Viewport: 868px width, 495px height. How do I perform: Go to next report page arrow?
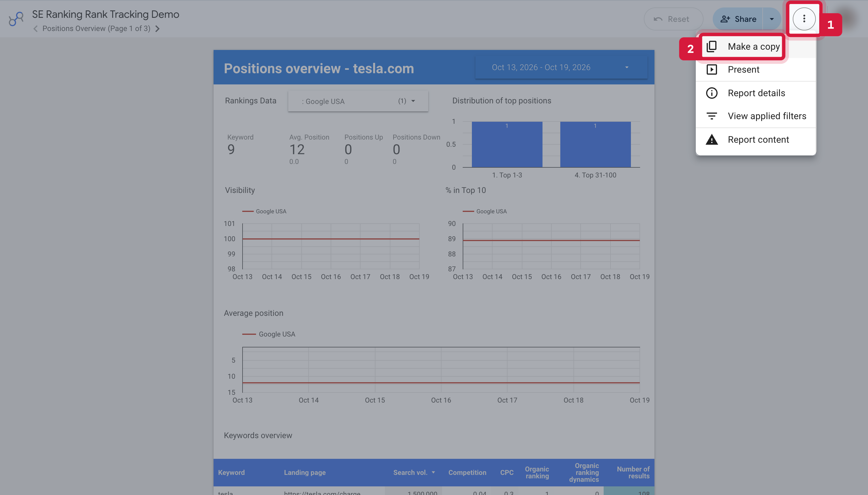(157, 28)
